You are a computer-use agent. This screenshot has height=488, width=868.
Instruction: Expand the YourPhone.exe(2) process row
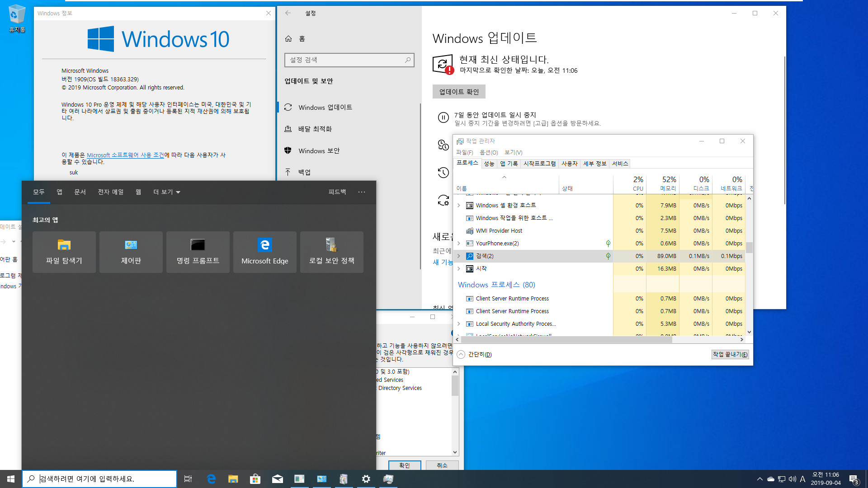[x=459, y=244]
